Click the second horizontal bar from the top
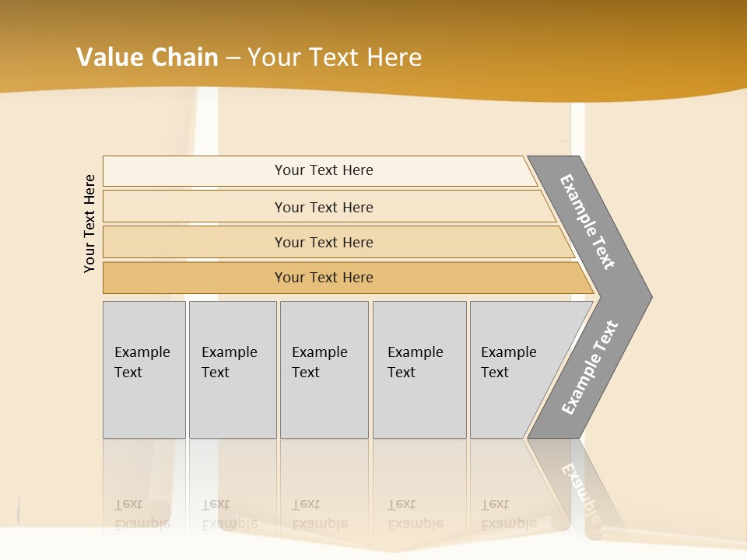 [x=323, y=207]
